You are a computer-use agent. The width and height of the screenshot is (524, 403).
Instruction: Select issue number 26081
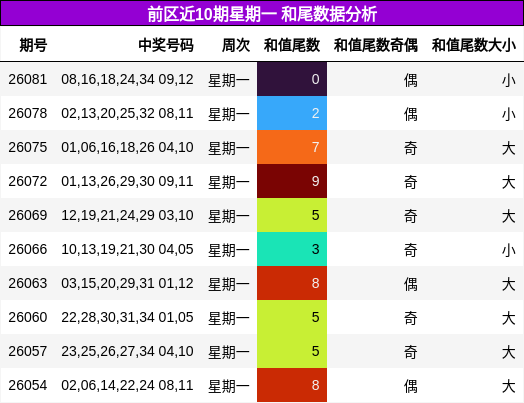28,80
